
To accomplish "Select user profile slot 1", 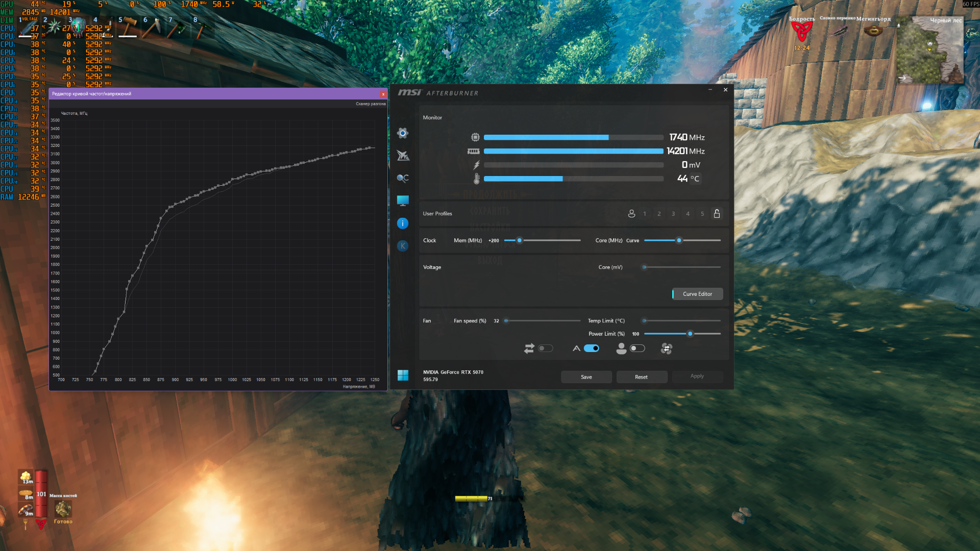I will tap(645, 214).
